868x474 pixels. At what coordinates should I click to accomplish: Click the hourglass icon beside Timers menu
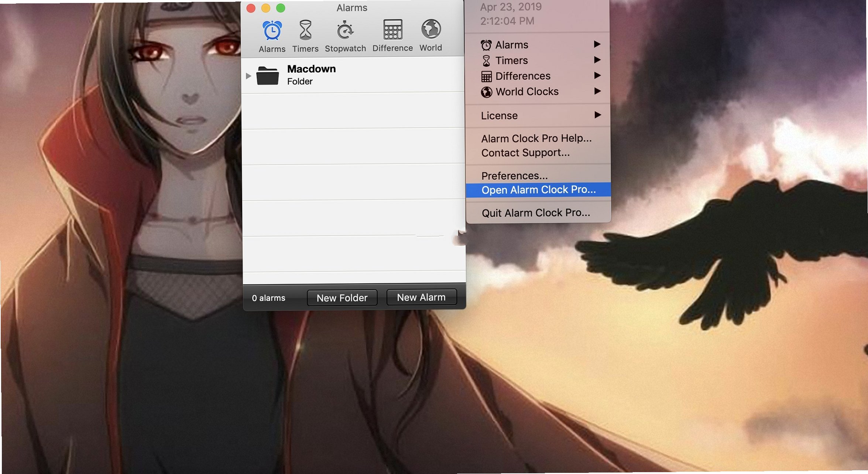[x=486, y=61]
